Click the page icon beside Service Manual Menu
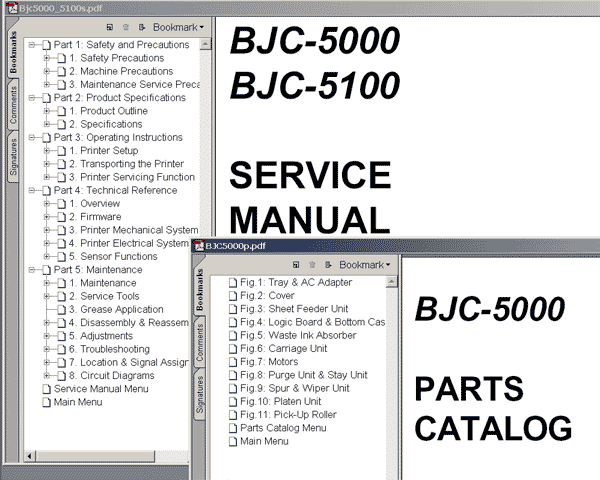Viewport: 600px width, 480px height. click(47, 389)
